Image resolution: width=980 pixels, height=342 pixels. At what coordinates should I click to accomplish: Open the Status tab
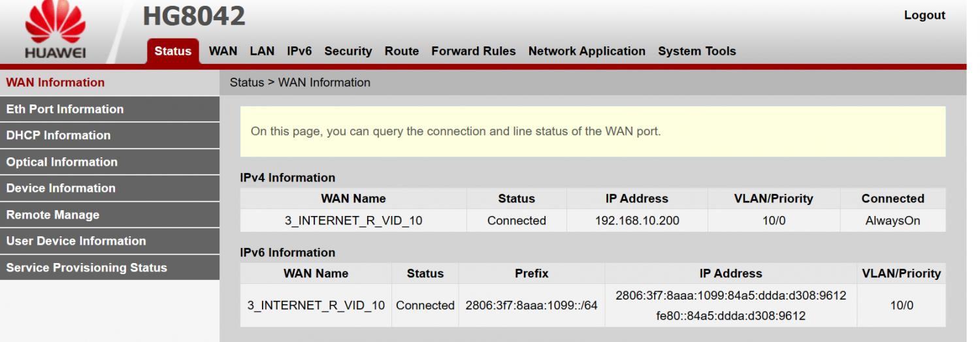pyautogui.click(x=173, y=51)
